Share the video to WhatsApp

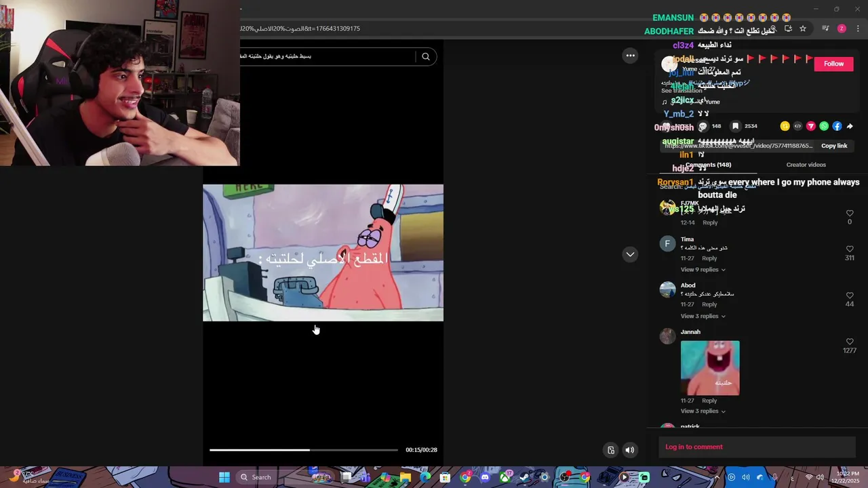coord(824,126)
